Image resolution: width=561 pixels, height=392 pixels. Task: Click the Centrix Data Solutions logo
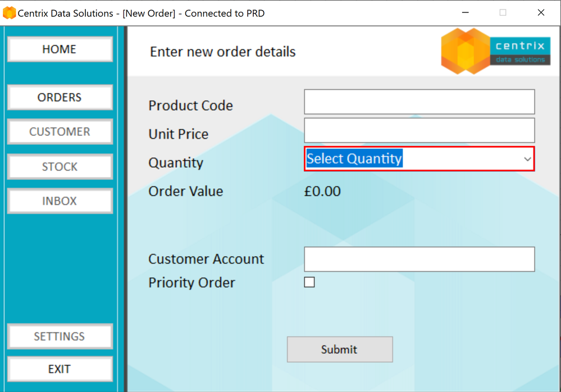[495, 51]
